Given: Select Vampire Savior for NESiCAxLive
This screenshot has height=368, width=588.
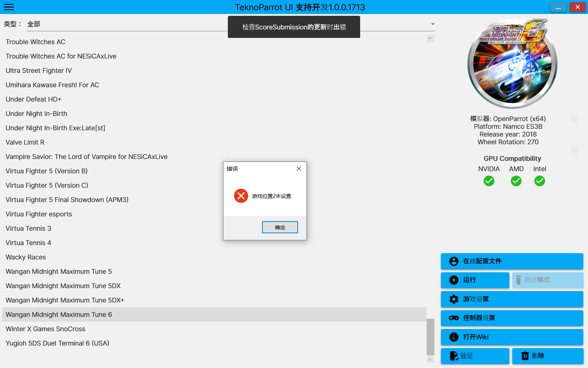Looking at the screenshot, I should (x=214, y=157).
